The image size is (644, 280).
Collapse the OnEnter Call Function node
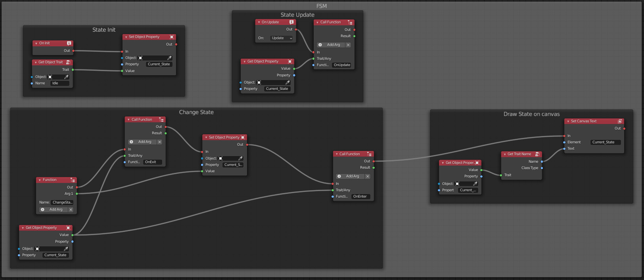point(336,154)
